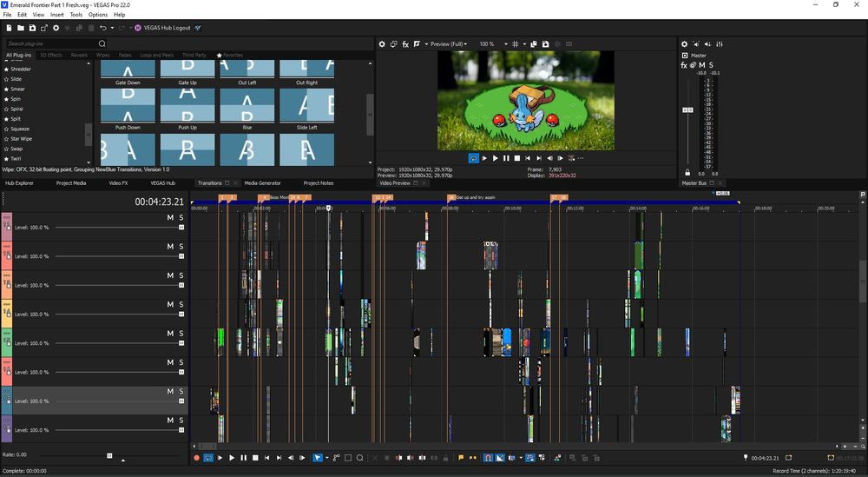The image size is (868, 477).
Task: Solo the bottom purple track
Action: [181, 420]
